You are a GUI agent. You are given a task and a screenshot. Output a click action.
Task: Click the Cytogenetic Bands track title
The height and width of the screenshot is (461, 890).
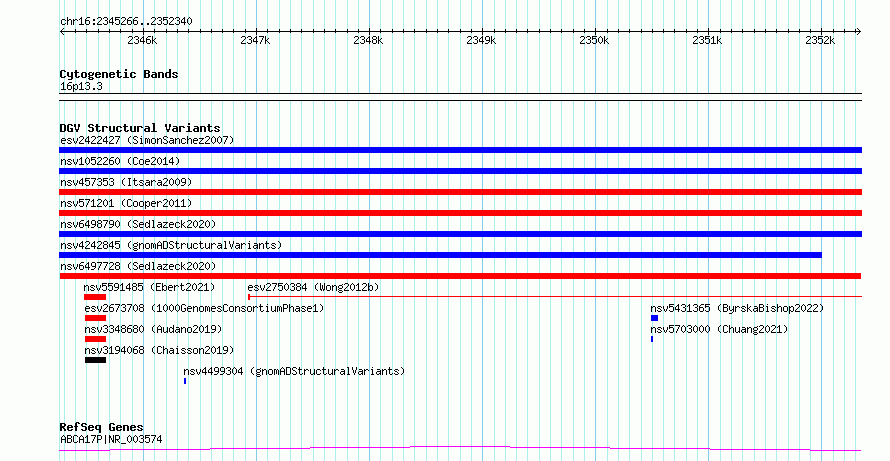(x=119, y=74)
